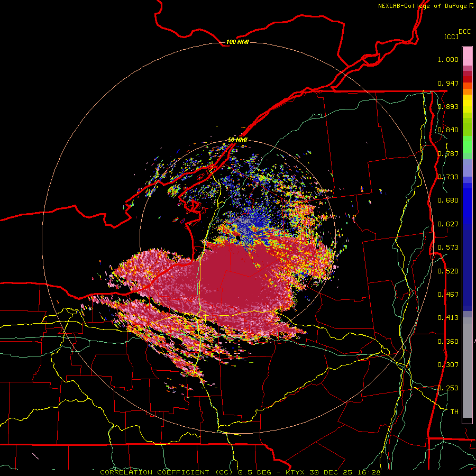Click the DCC label above the color bar
The image size is (476, 476).
(x=464, y=31)
